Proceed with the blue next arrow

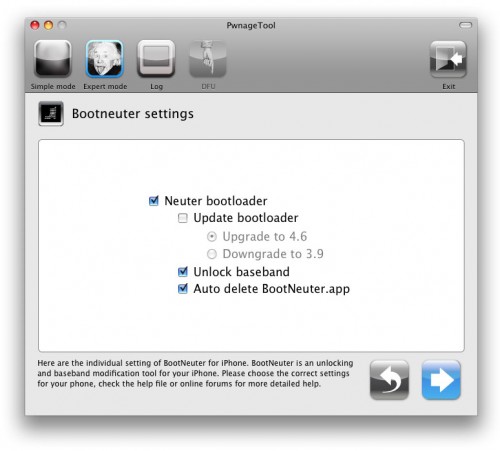click(x=441, y=380)
